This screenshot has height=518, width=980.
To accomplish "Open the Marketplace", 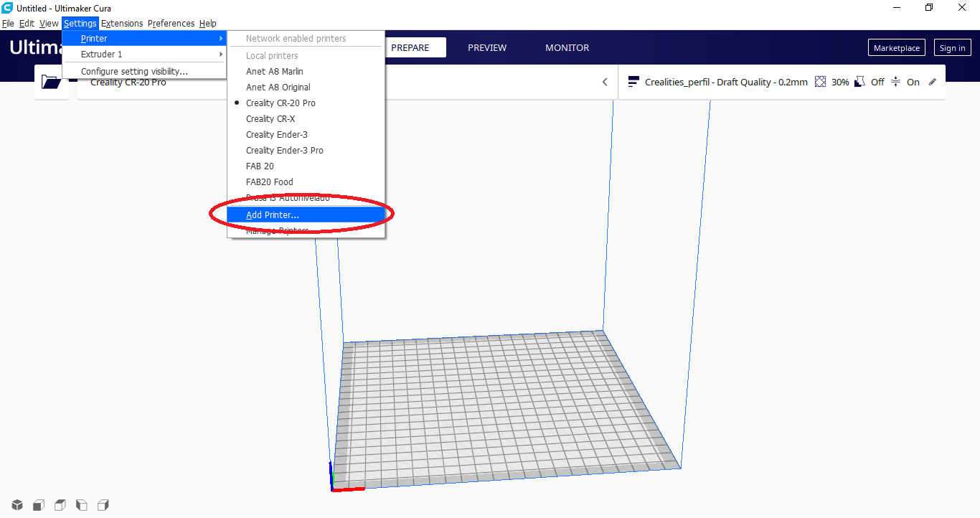I will pos(896,48).
